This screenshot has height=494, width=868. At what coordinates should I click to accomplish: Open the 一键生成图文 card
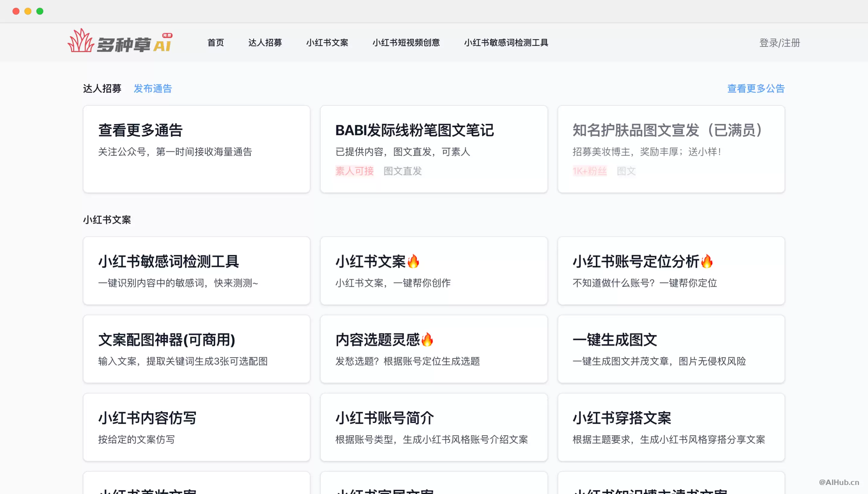click(671, 349)
